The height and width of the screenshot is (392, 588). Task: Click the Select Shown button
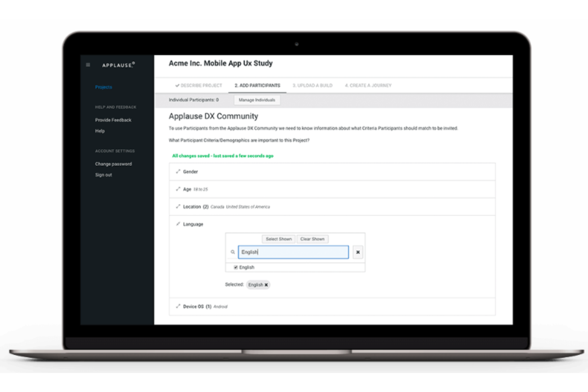(279, 239)
